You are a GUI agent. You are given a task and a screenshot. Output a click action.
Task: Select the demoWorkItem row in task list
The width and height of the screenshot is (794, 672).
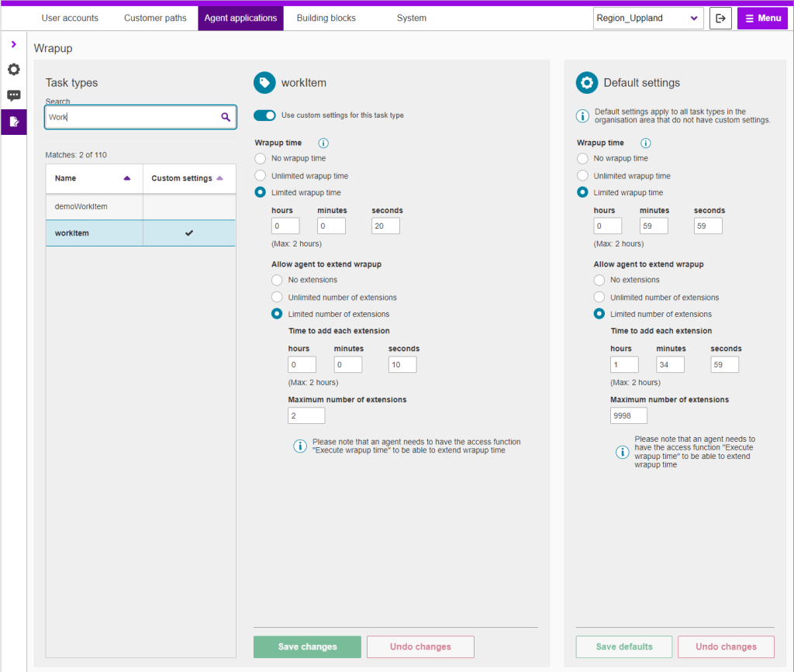tap(94, 207)
